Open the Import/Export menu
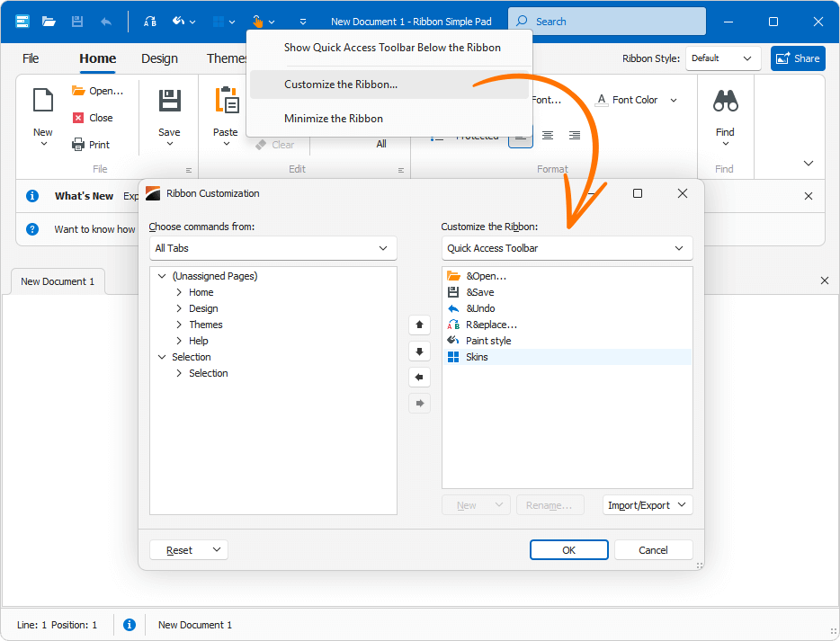The image size is (840, 641). pyautogui.click(x=647, y=504)
